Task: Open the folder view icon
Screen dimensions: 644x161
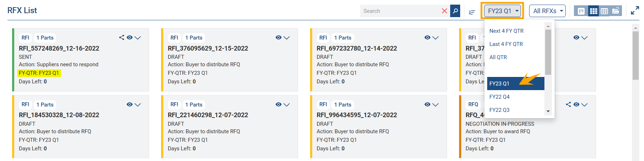Action: (x=616, y=11)
